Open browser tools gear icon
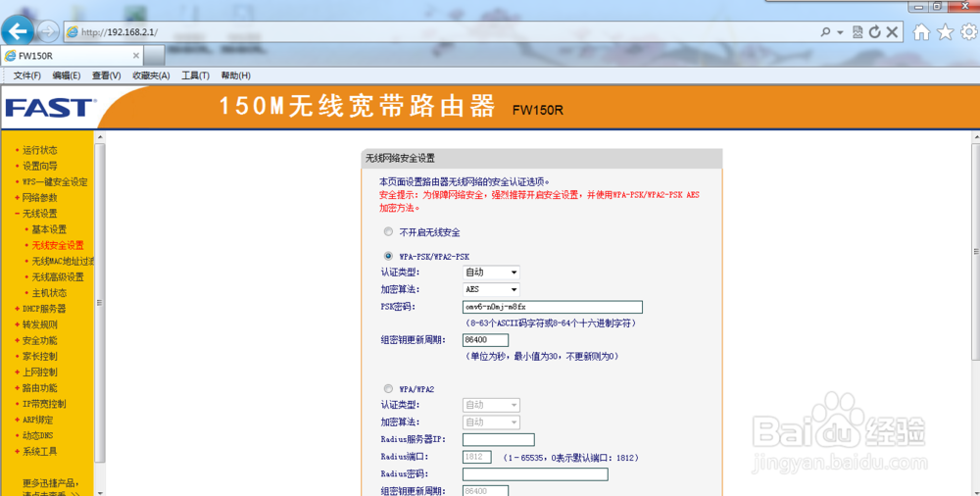 point(969,32)
